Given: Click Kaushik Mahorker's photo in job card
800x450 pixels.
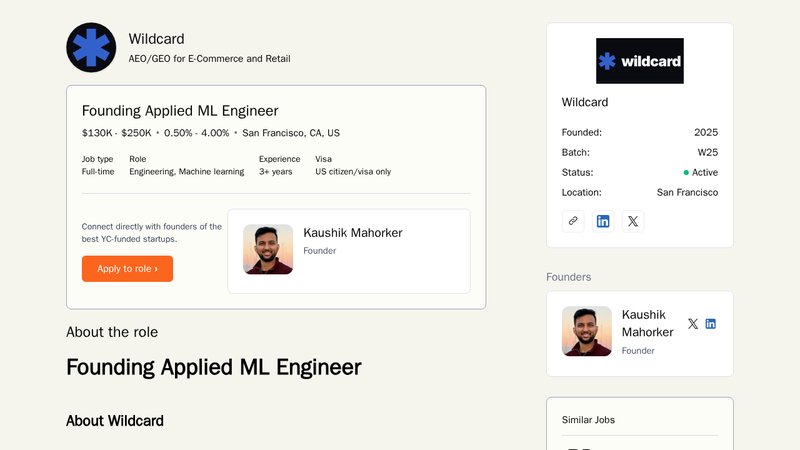Looking at the screenshot, I should click(x=268, y=249).
